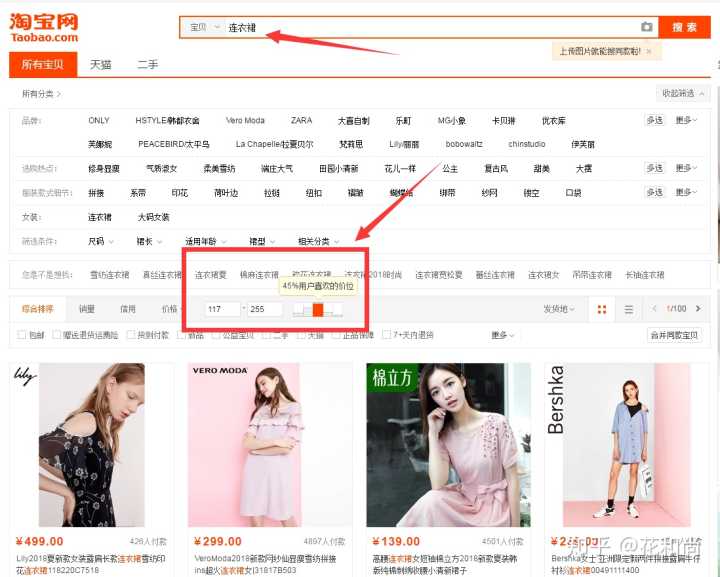Check the 包邮 free shipping checkbox
The height and width of the screenshot is (577, 720).
(x=23, y=335)
